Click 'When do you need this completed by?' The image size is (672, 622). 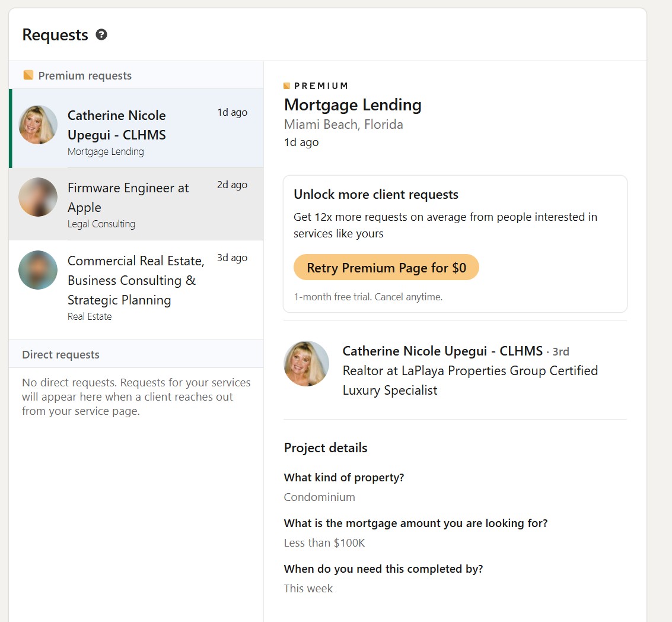coord(383,569)
